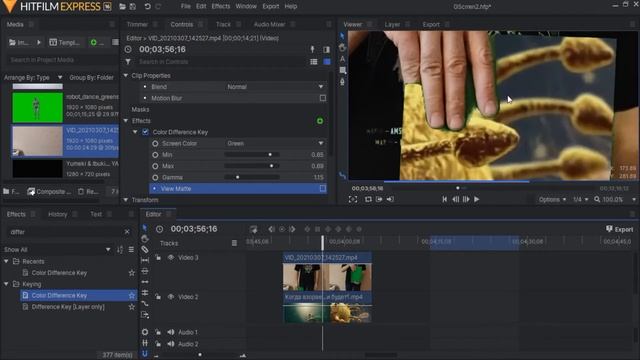Clear the effects search text with X

tap(127, 232)
